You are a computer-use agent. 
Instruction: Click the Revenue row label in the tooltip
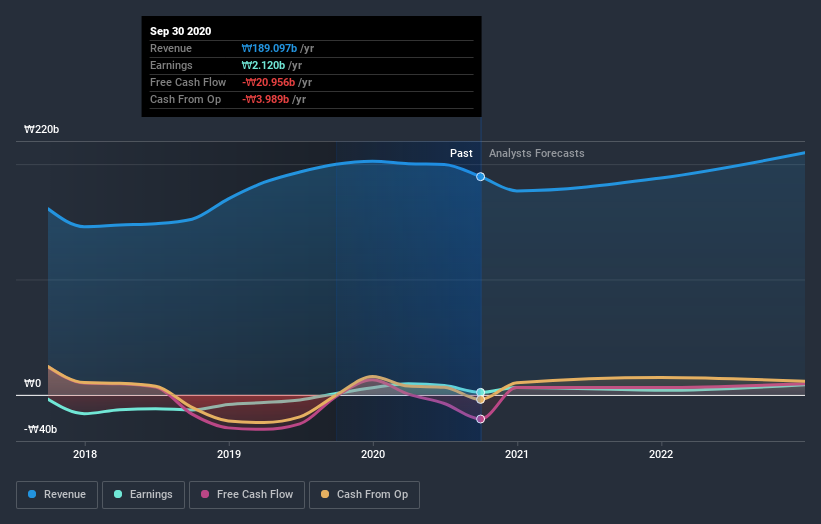tap(171, 48)
